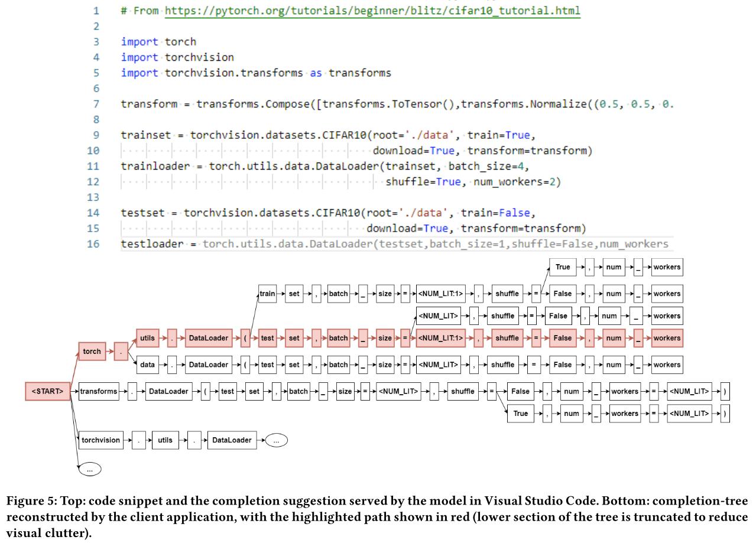Select the "transforms" node branching from <START>
The width and height of the screenshot is (756, 543).
[x=98, y=391]
